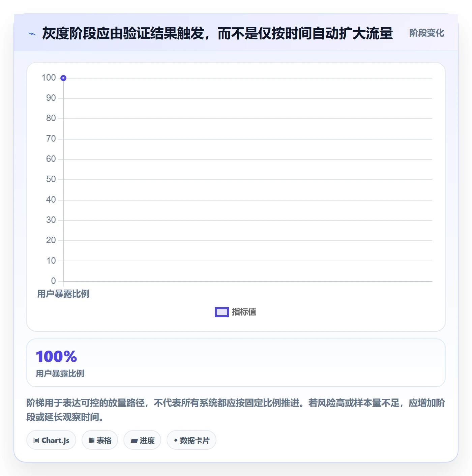
Task: Click the grid icon in 表格 tag
Action: click(91, 441)
